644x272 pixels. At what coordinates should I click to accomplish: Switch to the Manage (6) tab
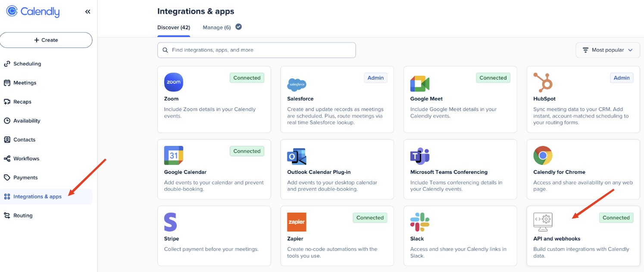pyautogui.click(x=217, y=28)
